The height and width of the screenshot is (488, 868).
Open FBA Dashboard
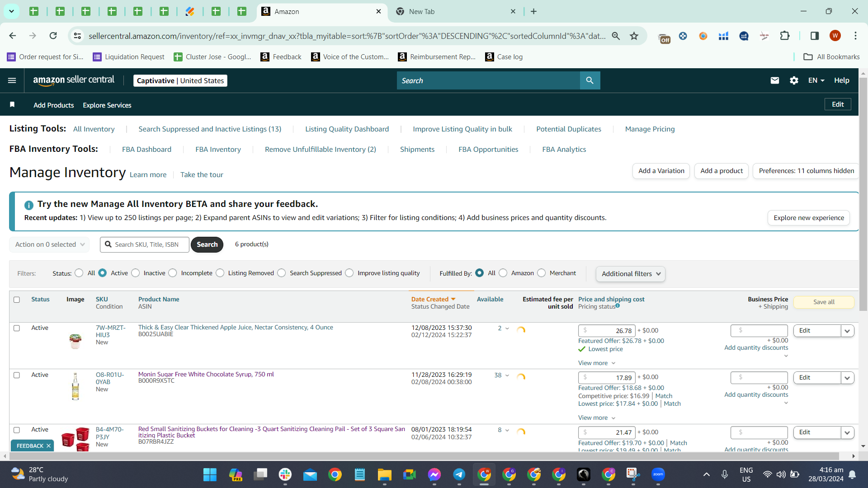(146, 150)
